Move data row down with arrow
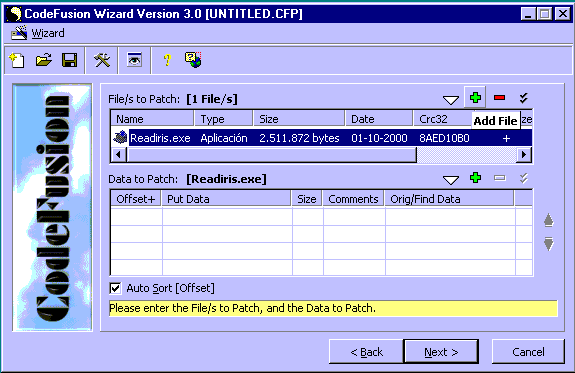The width and height of the screenshot is (575, 373). tap(549, 244)
